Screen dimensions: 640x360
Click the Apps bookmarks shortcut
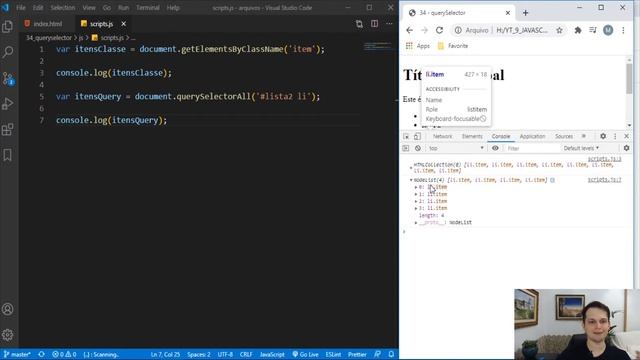418,46
